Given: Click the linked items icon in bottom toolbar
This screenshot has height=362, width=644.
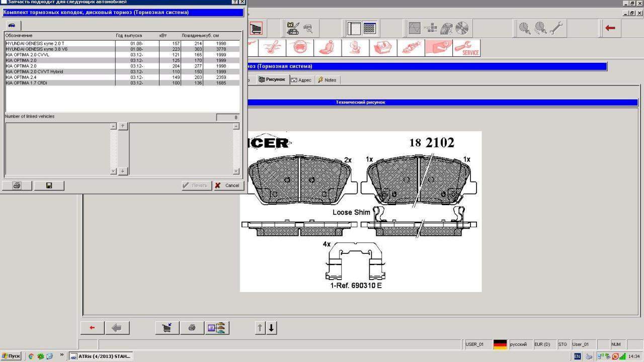Looking at the screenshot, I should 217,328.
